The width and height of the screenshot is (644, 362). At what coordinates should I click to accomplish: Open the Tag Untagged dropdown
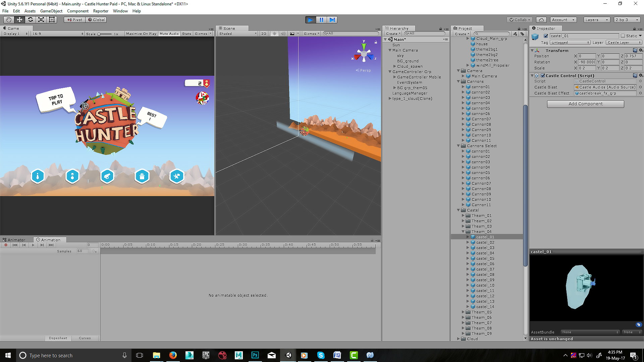(x=570, y=43)
